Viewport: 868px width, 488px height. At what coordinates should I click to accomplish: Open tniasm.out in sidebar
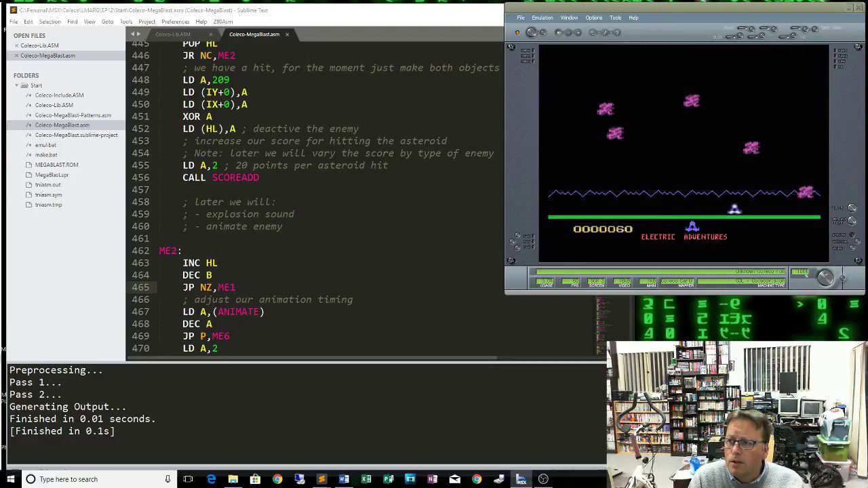pos(47,184)
